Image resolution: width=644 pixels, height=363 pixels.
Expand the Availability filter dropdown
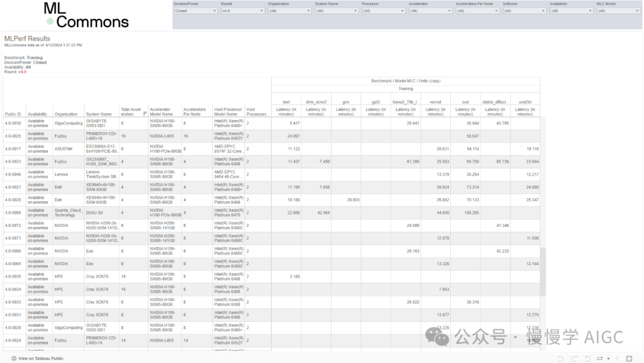[571, 11]
